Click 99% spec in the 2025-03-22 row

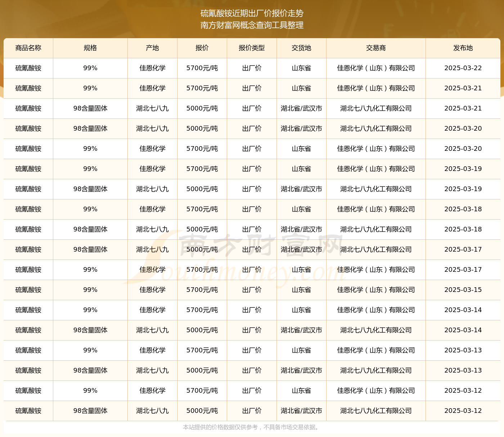click(x=90, y=68)
